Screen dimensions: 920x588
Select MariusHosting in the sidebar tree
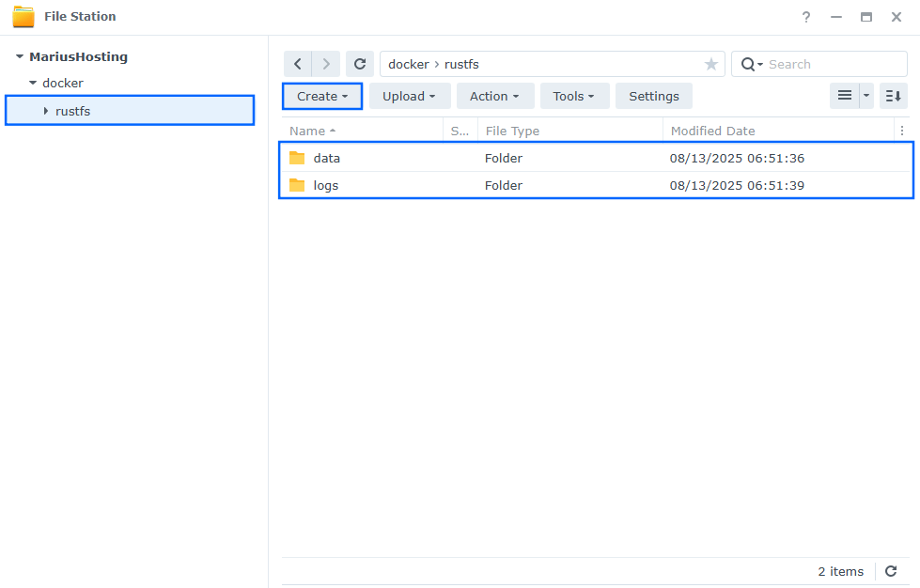(79, 57)
